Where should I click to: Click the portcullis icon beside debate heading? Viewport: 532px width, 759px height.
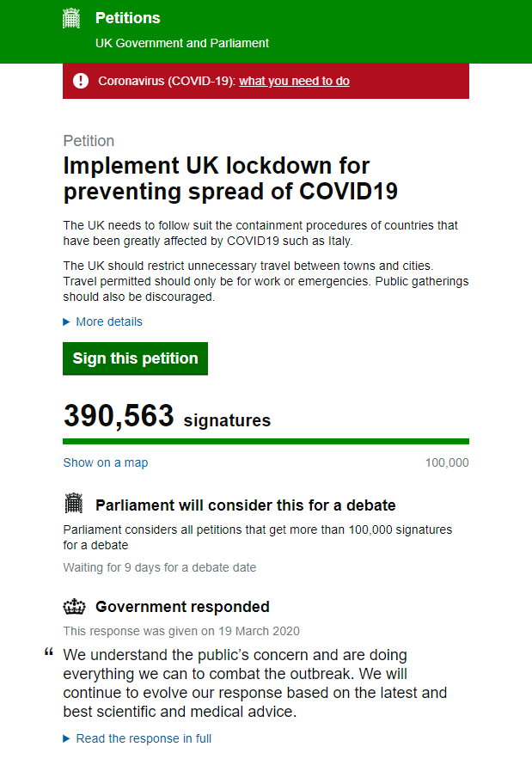coord(73,504)
